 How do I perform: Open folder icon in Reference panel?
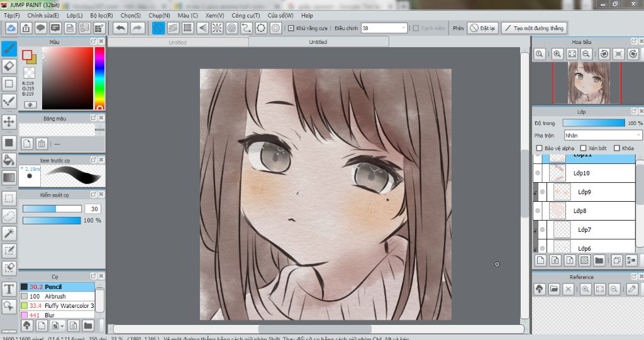pos(553,289)
